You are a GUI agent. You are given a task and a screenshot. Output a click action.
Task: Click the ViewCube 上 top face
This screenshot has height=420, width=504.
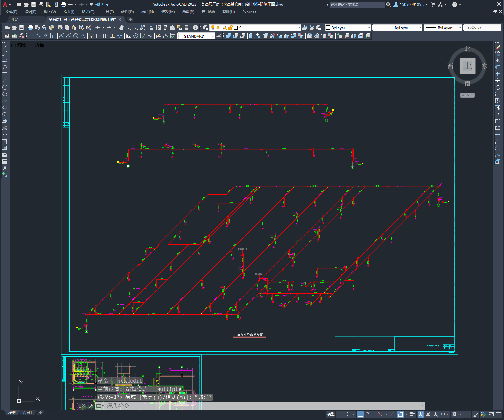pyautogui.click(x=467, y=66)
